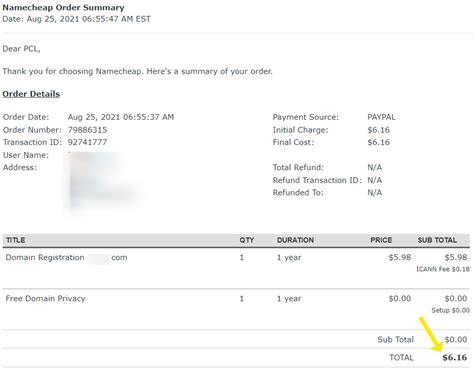Viewport: 474px width, 368px height.
Task: Click the SUB TOTAL column header
Action: click(x=437, y=240)
